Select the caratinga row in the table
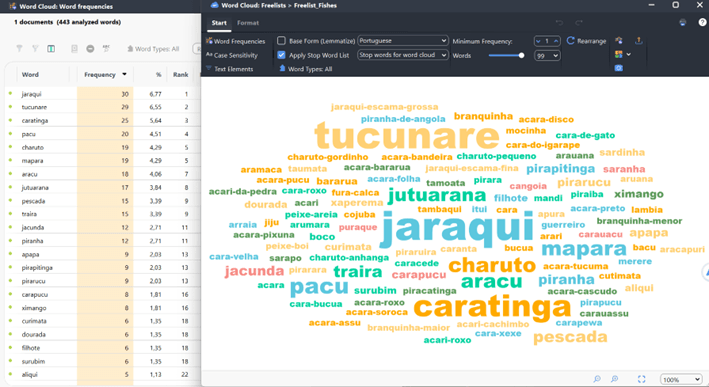Screen dimensions: 709x387 tap(103, 121)
